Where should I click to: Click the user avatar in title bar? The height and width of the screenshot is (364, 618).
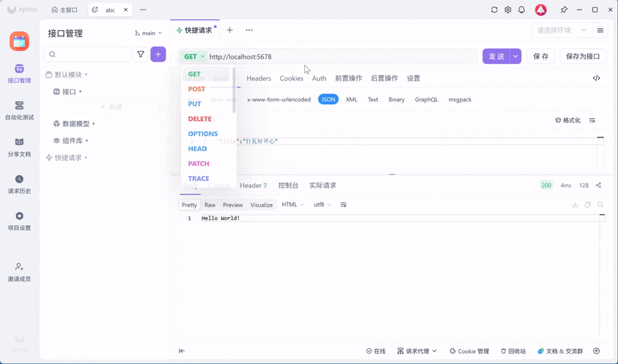(541, 10)
